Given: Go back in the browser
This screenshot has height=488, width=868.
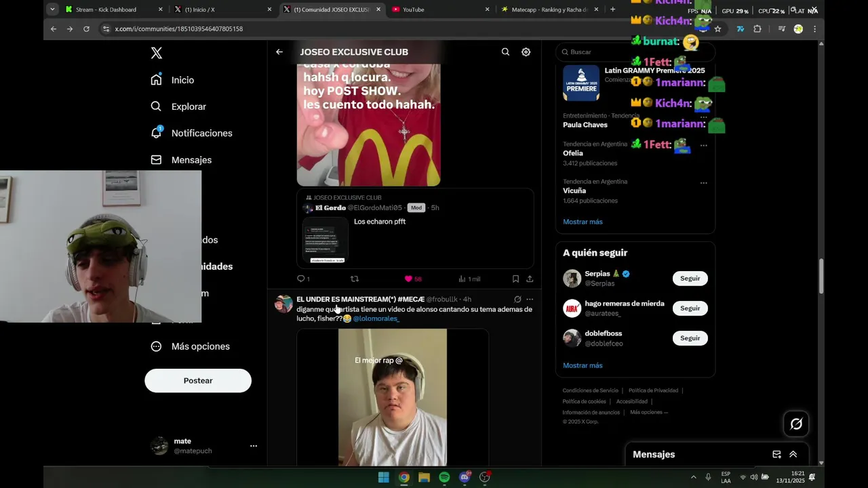Looking at the screenshot, I should point(54,29).
